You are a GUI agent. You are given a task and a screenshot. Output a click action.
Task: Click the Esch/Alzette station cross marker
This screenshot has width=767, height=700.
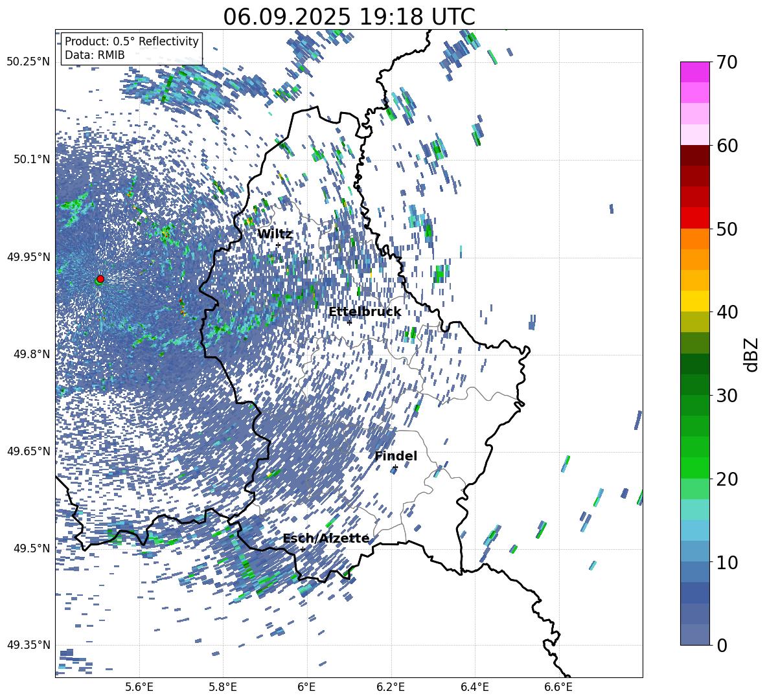(303, 549)
